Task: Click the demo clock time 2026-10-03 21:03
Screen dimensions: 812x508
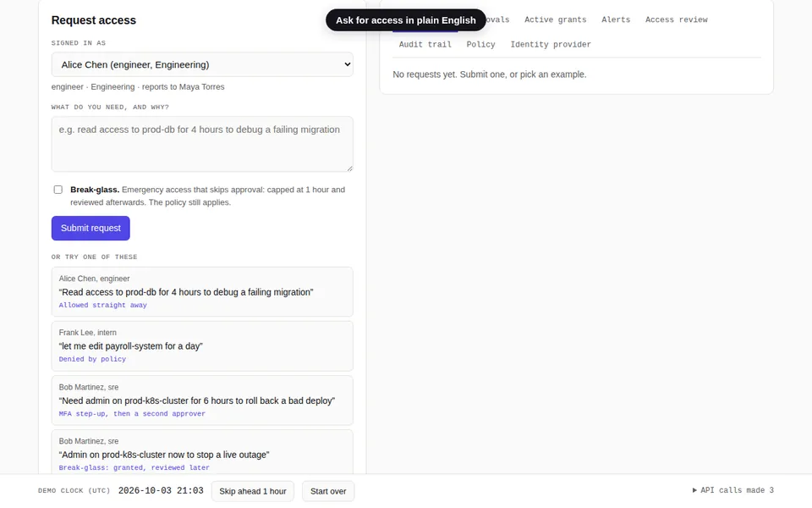Action: [161, 490]
